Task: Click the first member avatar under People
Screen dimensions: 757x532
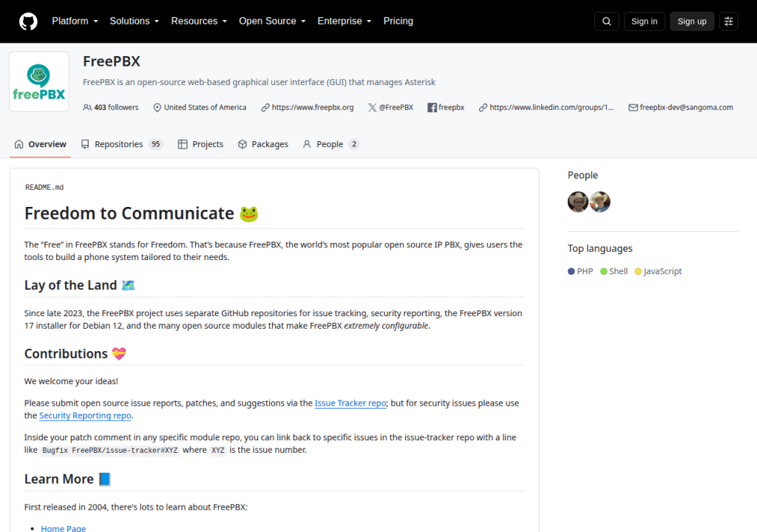Action: [x=578, y=202]
